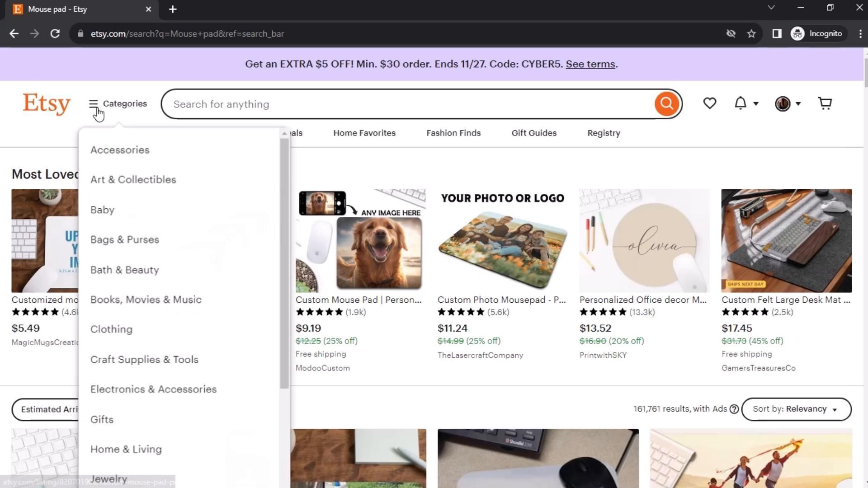Open Gift Guides navigation link

534,133
